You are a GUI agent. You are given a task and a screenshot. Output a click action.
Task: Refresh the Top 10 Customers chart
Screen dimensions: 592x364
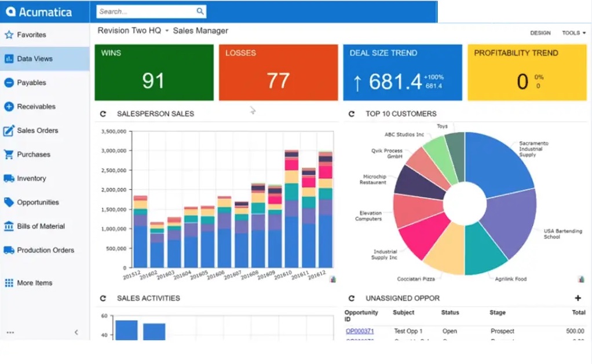[350, 113]
